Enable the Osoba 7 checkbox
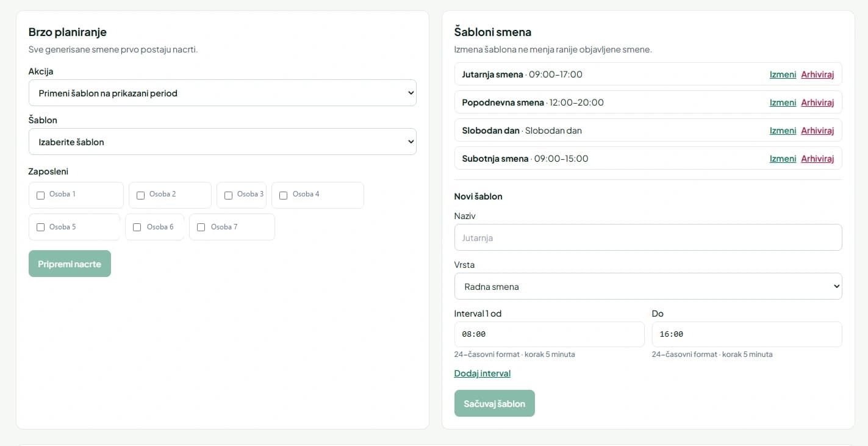 click(201, 227)
